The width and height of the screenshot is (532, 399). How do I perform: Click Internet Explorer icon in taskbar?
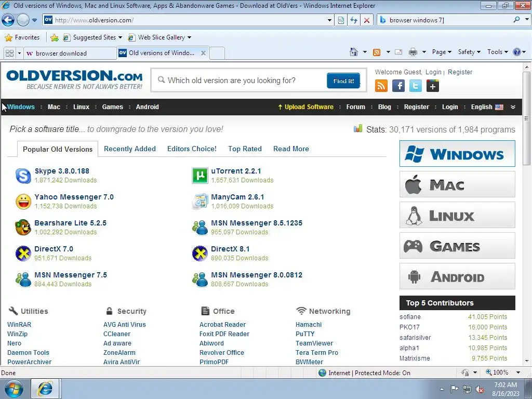pos(45,389)
